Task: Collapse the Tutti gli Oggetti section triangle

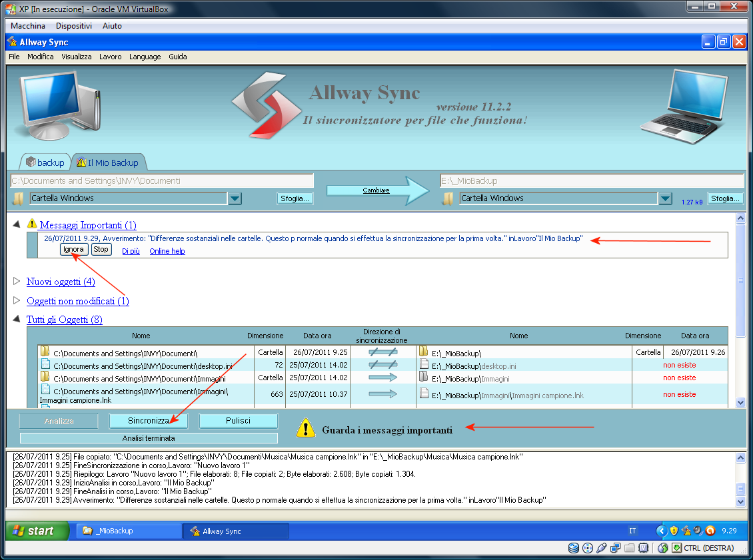Action: (17, 319)
